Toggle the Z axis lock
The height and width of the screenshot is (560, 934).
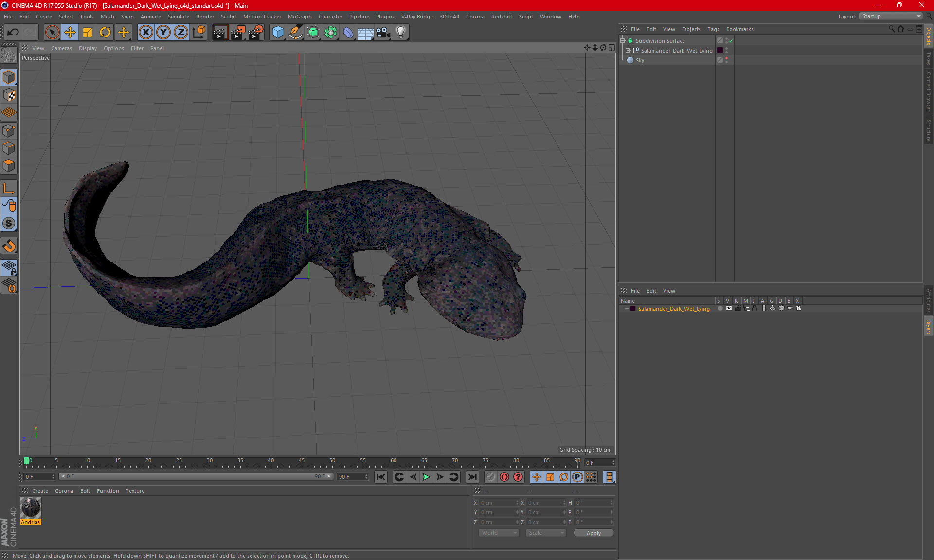pos(181,33)
